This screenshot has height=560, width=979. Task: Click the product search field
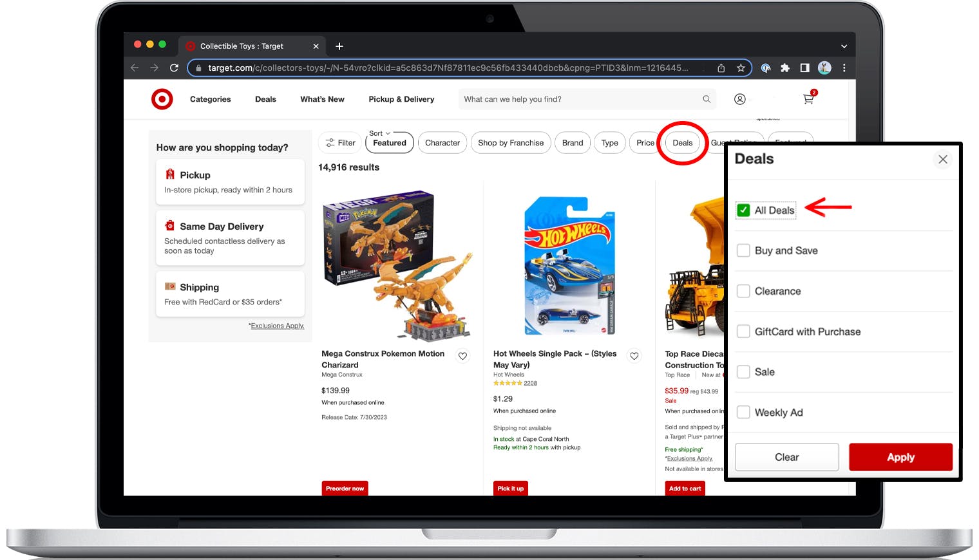pyautogui.click(x=580, y=99)
